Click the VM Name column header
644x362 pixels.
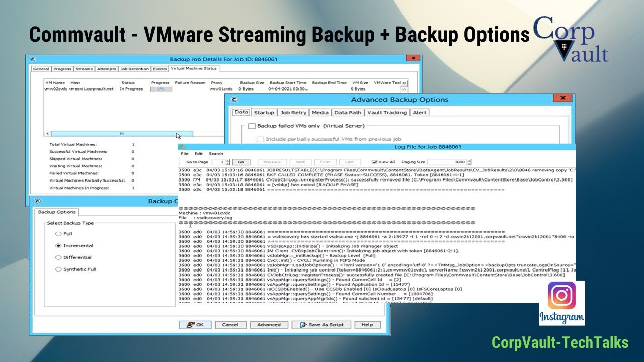[x=55, y=83]
